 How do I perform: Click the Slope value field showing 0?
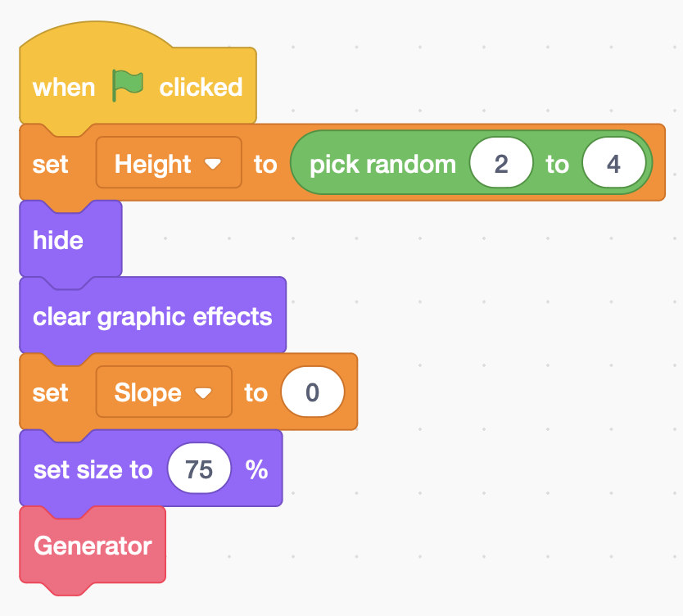[x=312, y=393]
